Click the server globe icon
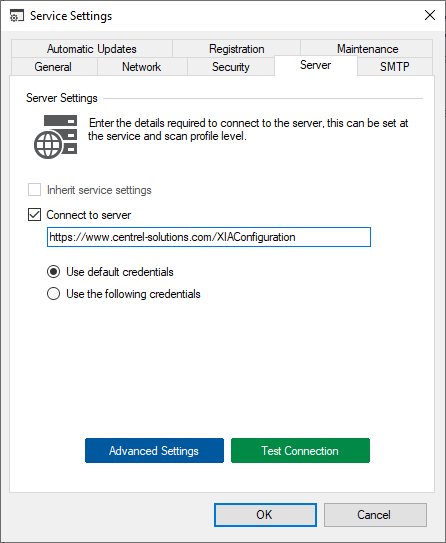The height and width of the screenshot is (543, 446). coord(55,137)
